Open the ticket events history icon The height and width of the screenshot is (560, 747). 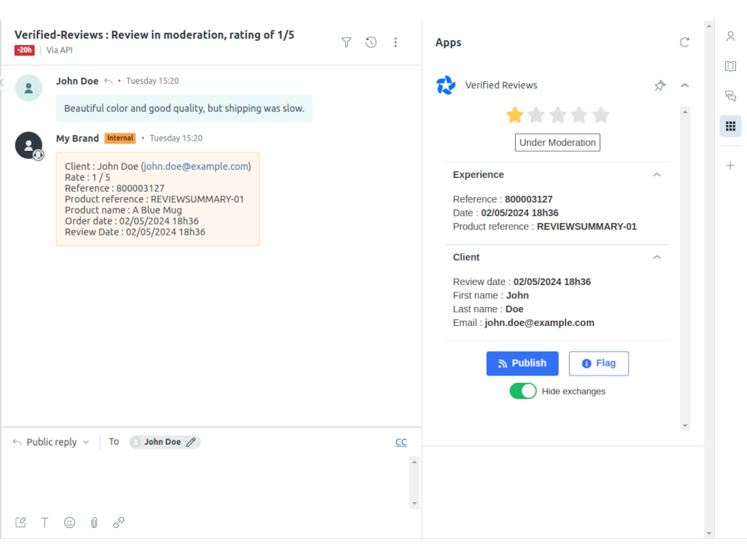pos(371,42)
